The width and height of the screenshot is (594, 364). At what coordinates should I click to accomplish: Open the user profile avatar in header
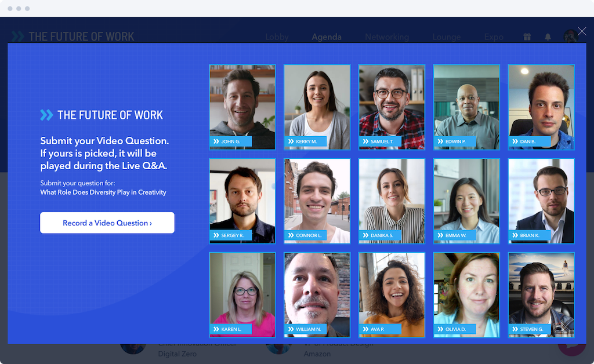[x=571, y=37]
